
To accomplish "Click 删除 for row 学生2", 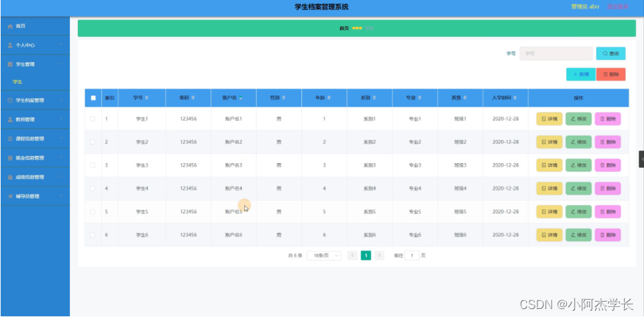I will point(608,142).
